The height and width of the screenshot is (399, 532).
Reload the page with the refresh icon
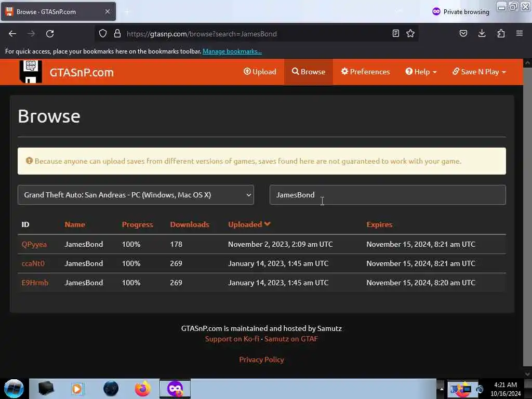(x=50, y=34)
